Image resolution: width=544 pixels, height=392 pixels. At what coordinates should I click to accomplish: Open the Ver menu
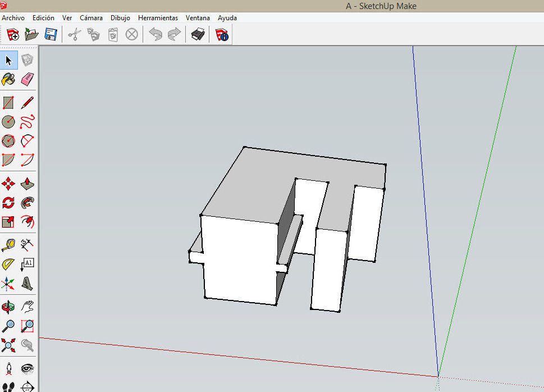pyautogui.click(x=67, y=18)
